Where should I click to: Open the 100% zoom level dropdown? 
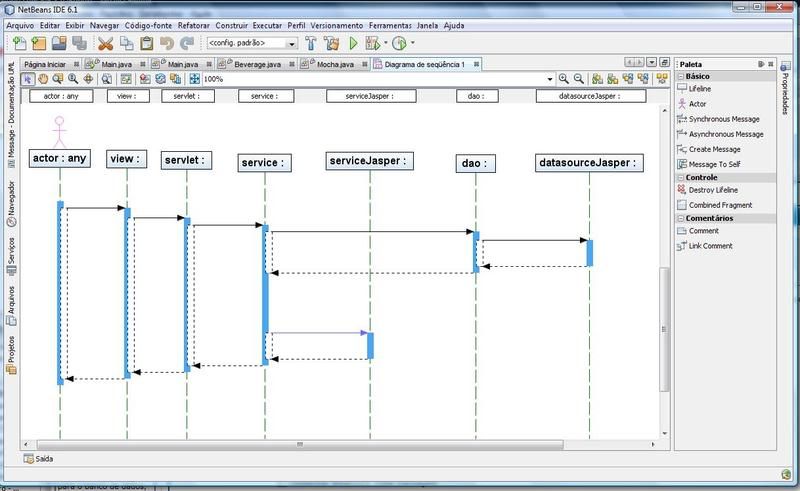[x=546, y=79]
